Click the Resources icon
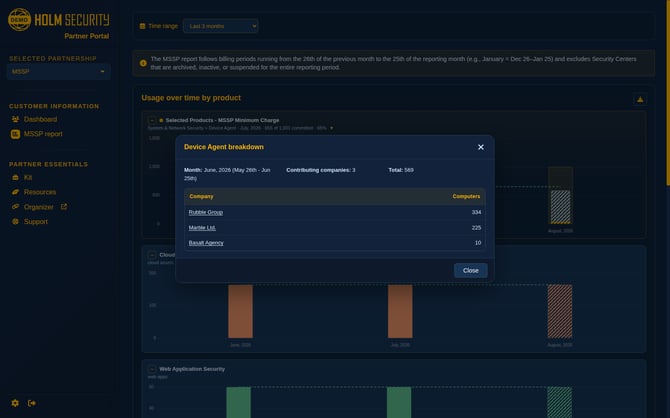Viewport: 670px width, 418px height. (15, 192)
